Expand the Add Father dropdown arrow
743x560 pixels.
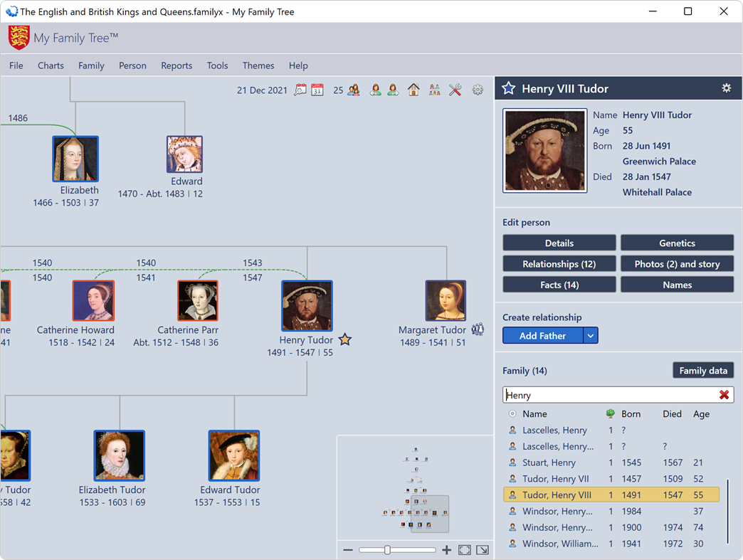click(x=592, y=335)
